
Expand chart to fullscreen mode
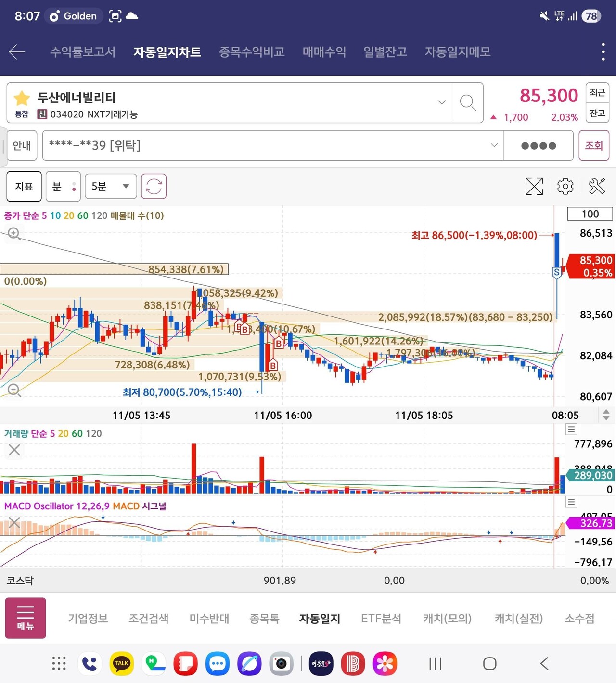click(x=534, y=186)
